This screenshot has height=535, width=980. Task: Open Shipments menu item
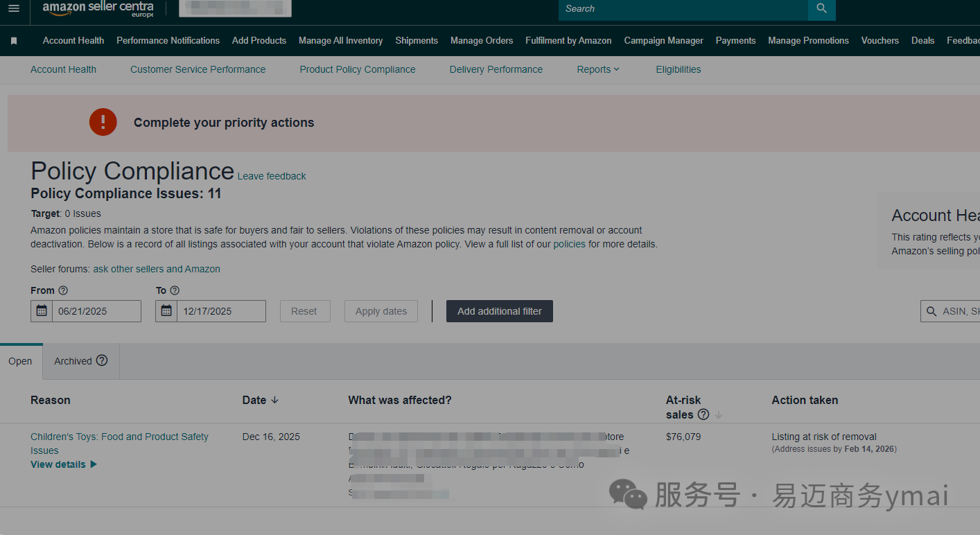pyautogui.click(x=417, y=41)
